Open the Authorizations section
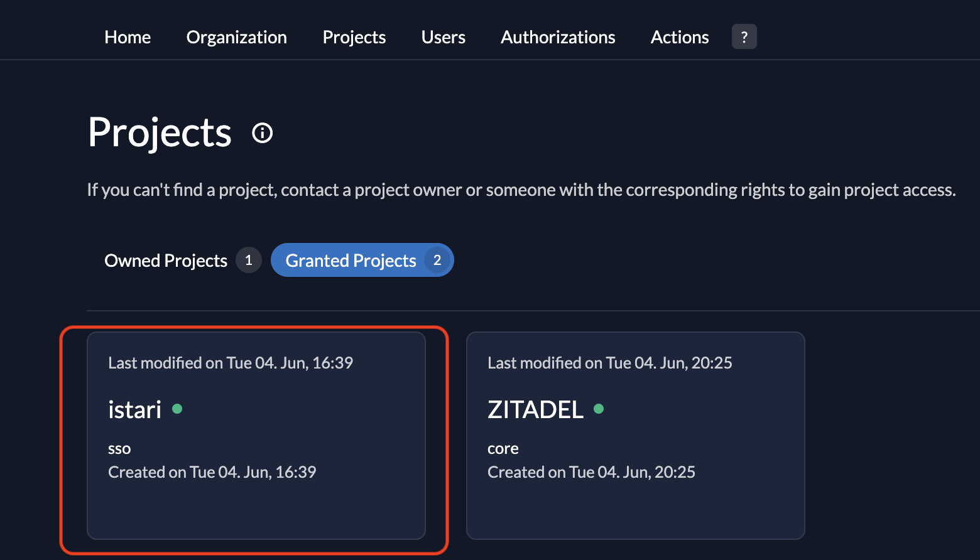The width and height of the screenshot is (980, 560). [x=558, y=37]
